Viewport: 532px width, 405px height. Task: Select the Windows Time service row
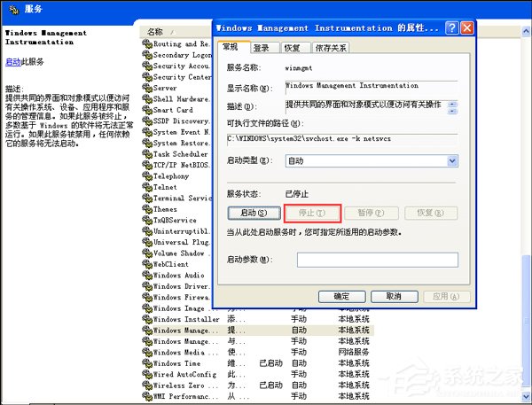tap(258, 363)
